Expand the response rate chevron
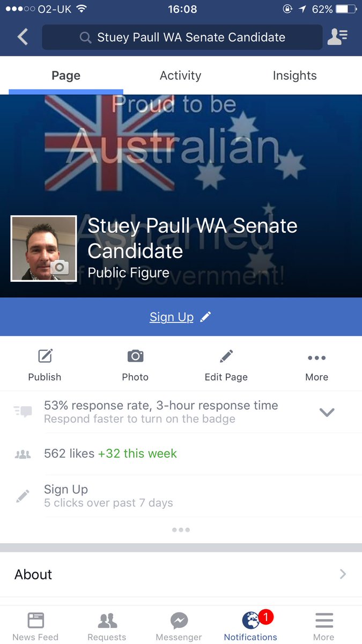The width and height of the screenshot is (362, 644). click(x=327, y=412)
